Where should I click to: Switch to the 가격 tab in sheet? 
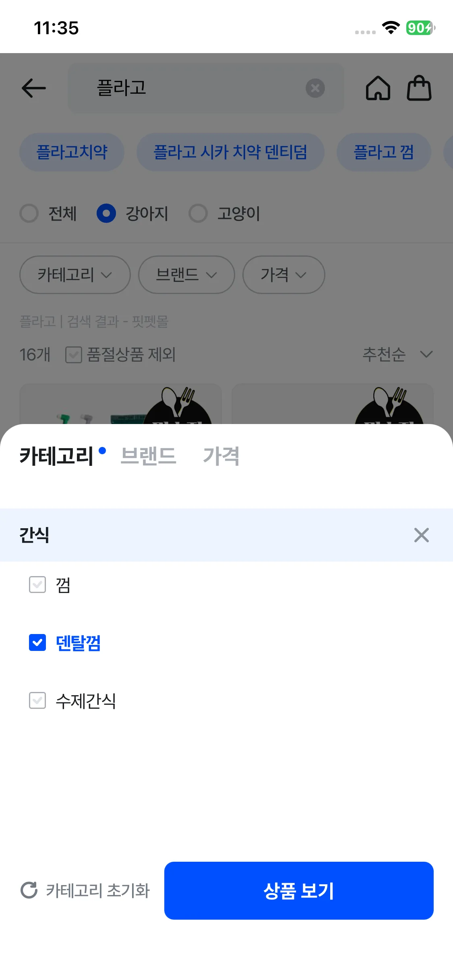coord(221,456)
